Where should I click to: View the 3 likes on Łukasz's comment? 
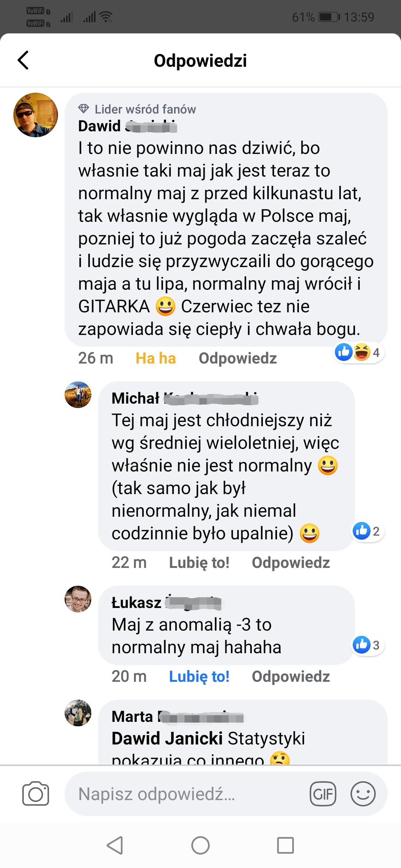pos(368,645)
